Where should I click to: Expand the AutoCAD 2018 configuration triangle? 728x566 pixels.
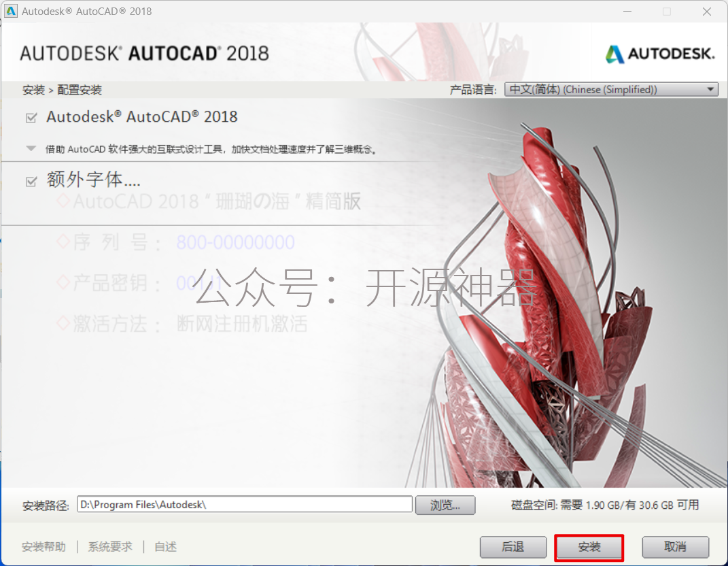(31, 149)
